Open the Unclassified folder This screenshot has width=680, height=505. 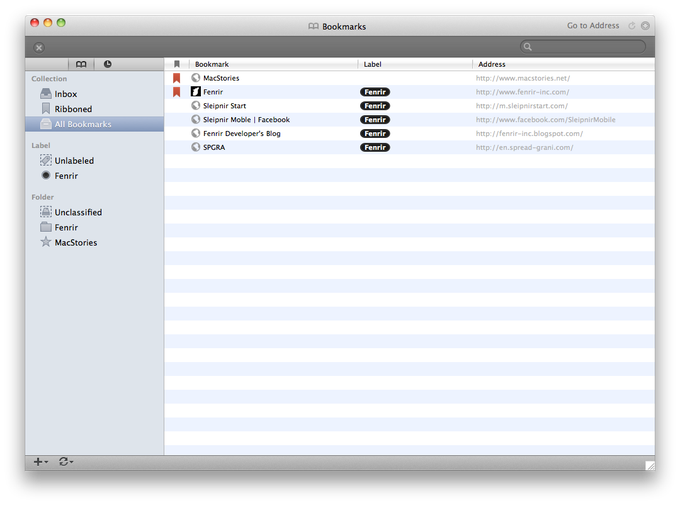[95, 212]
